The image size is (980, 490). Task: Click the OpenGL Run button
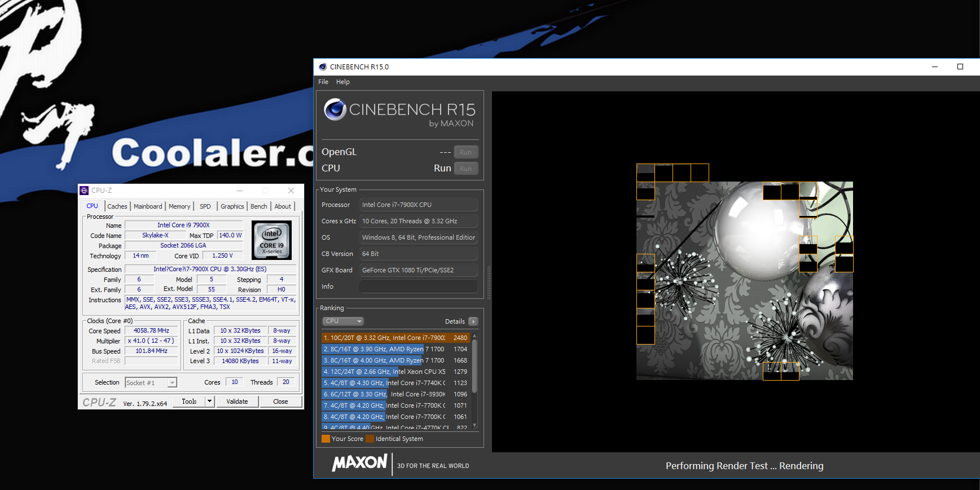pyautogui.click(x=465, y=152)
